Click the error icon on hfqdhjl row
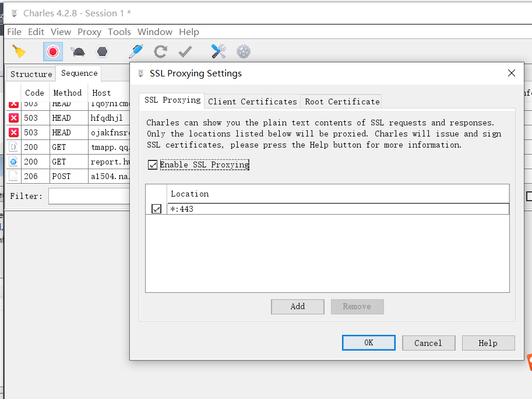532x399 pixels. tap(13, 118)
